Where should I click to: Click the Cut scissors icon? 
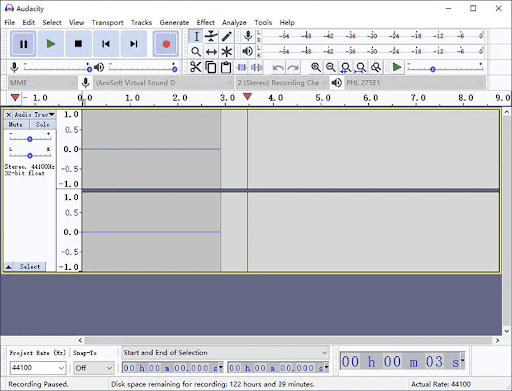click(196, 67)
